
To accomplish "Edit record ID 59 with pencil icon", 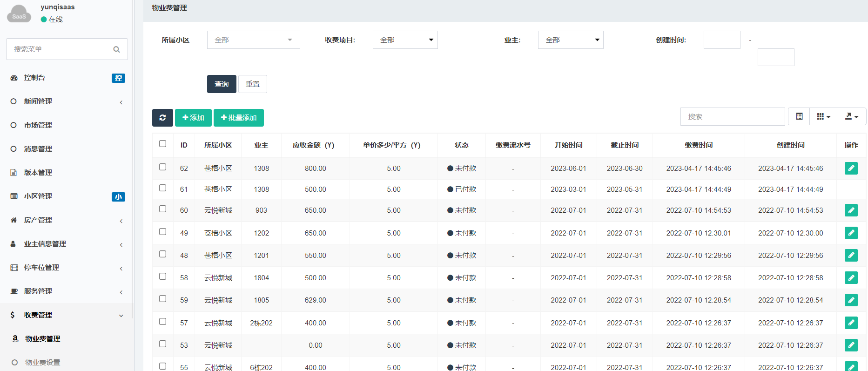I will click(x=851, y=300).
